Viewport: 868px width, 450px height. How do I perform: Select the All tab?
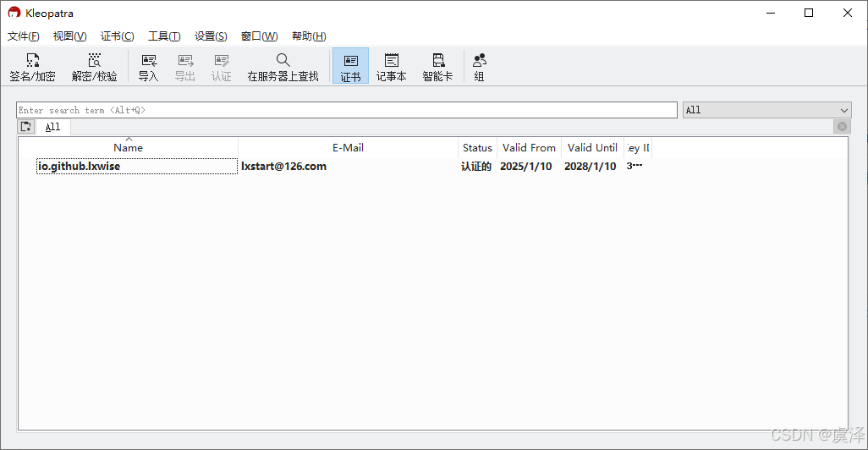click(52, 127)
